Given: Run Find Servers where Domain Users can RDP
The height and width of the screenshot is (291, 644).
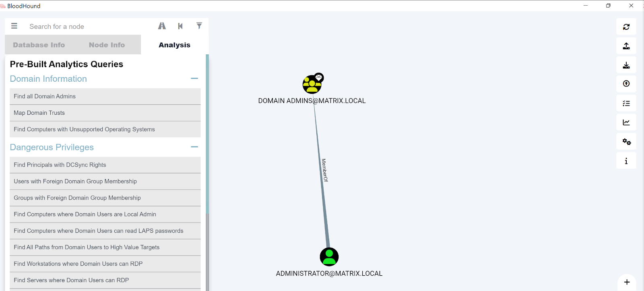Looking at the screenshot, I should point(105,280).
